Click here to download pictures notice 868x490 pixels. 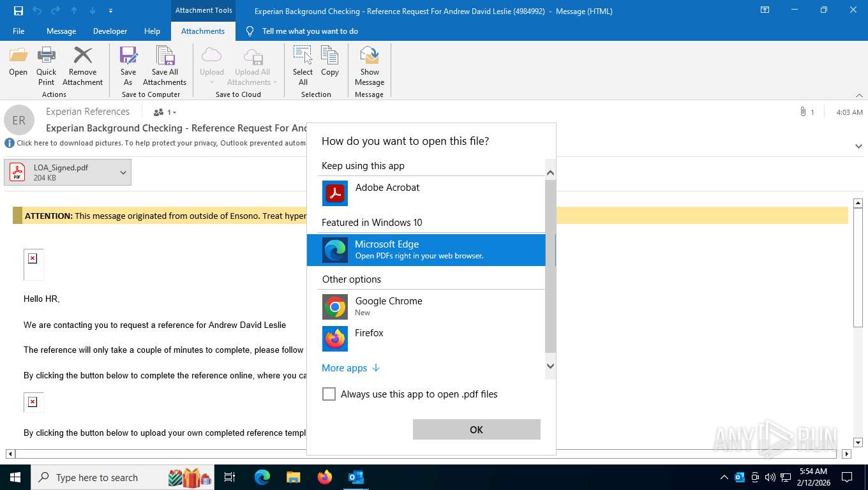click(x=161, y=143)
